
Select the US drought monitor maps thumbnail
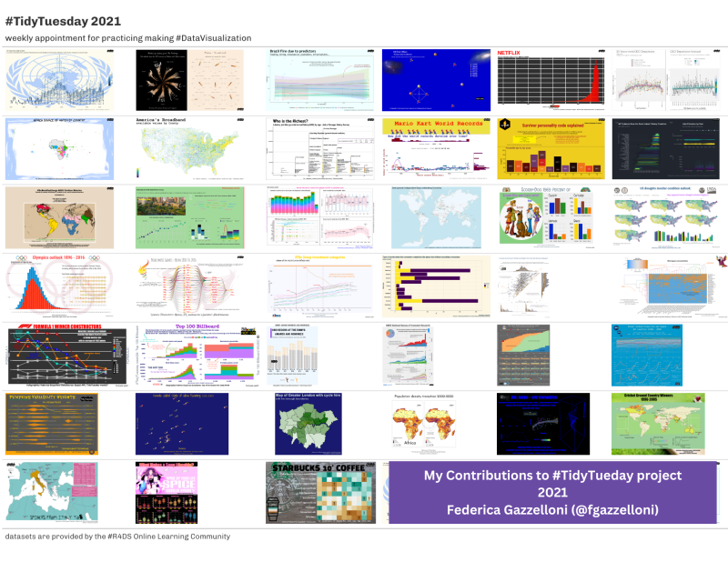point(667,216)
